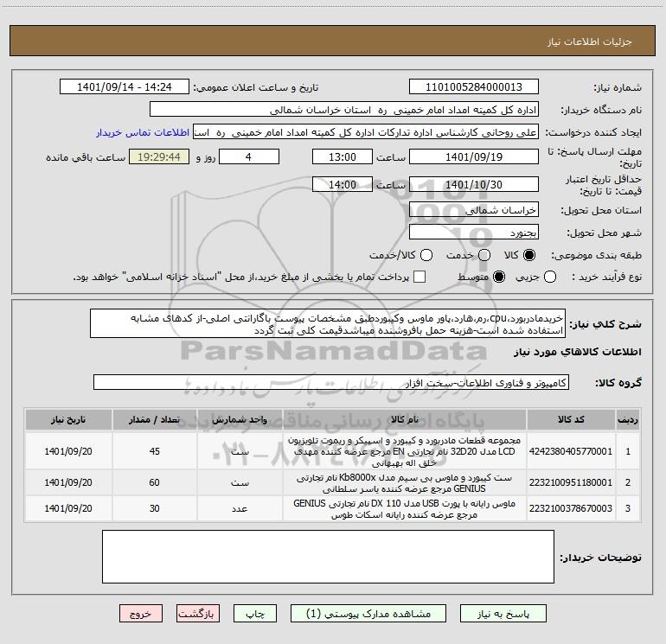Click the پاسخ به نیاز button
The height and width of the screenshot is (644, 666).
pyautogui.click(x=503, y=614)
